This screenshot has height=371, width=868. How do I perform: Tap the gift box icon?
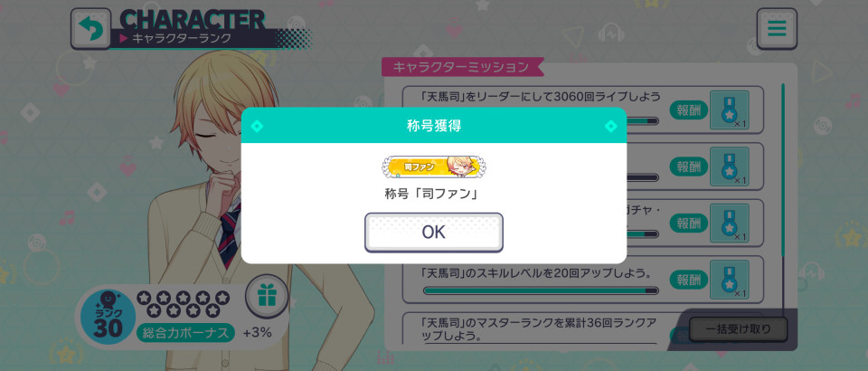coord(267,298)
